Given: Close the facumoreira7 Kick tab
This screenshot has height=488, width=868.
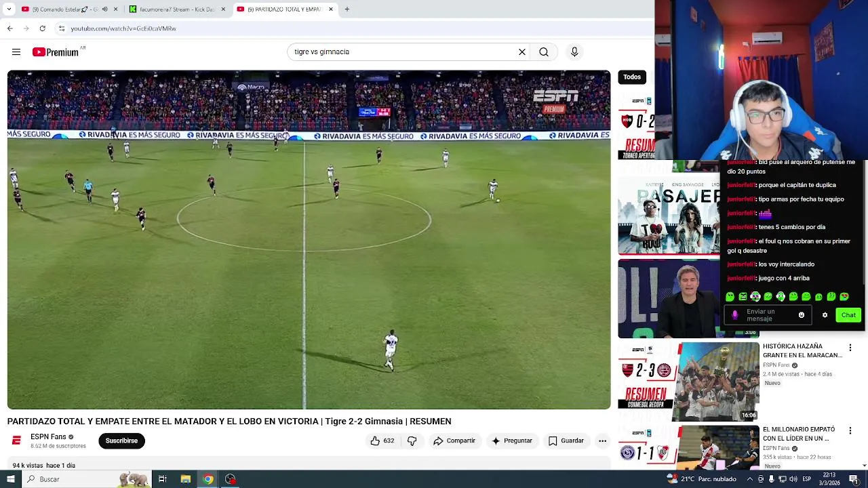Looking at the screenshot, I should point(223,9).
